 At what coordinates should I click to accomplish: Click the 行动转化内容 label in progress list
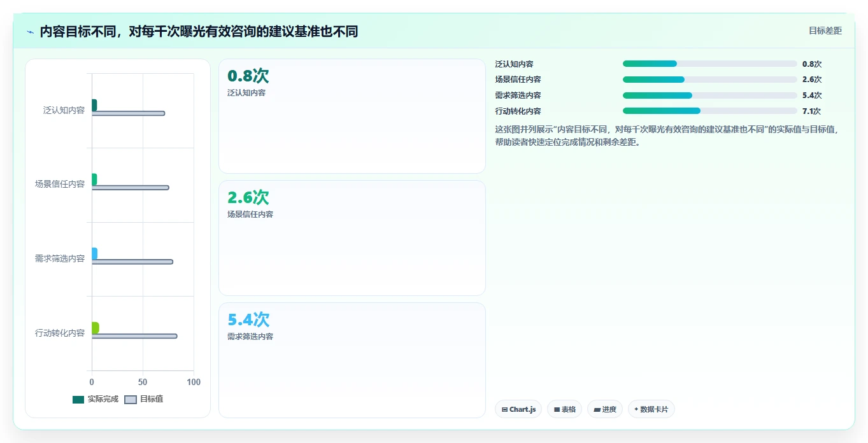518,111
